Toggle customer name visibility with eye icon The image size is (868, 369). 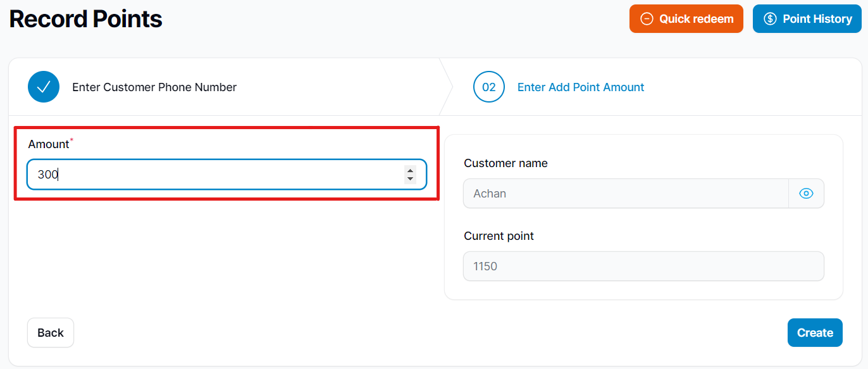(806, 194)
